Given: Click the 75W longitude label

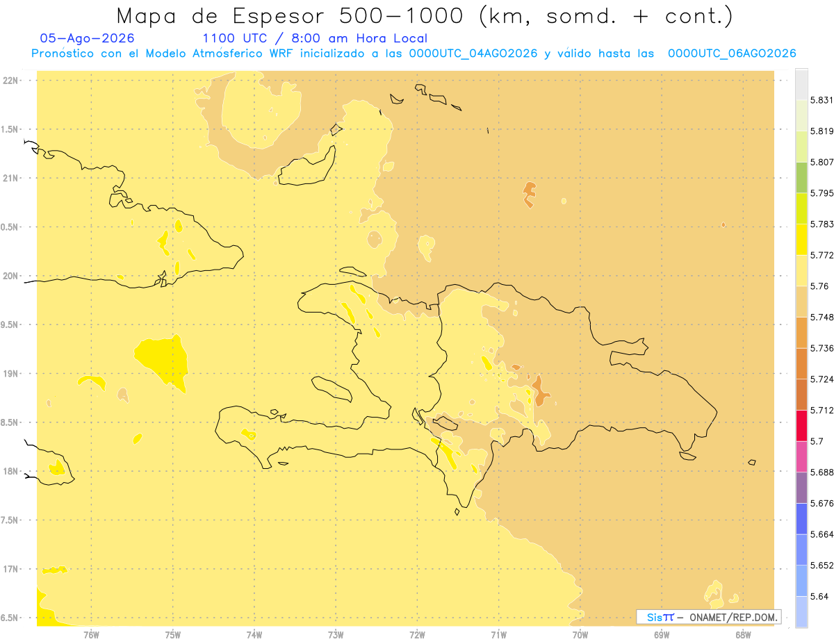Looking at the screenshot, I should 173,634.
